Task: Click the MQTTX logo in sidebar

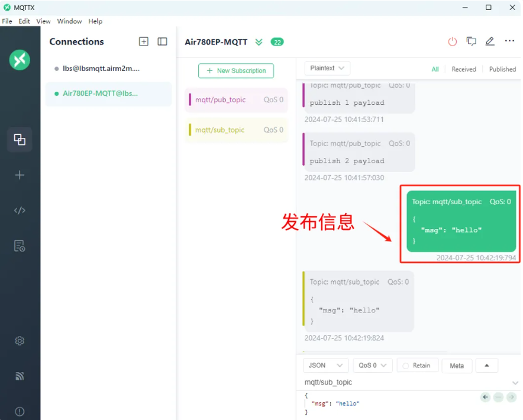Action: [x=20, y=60]
